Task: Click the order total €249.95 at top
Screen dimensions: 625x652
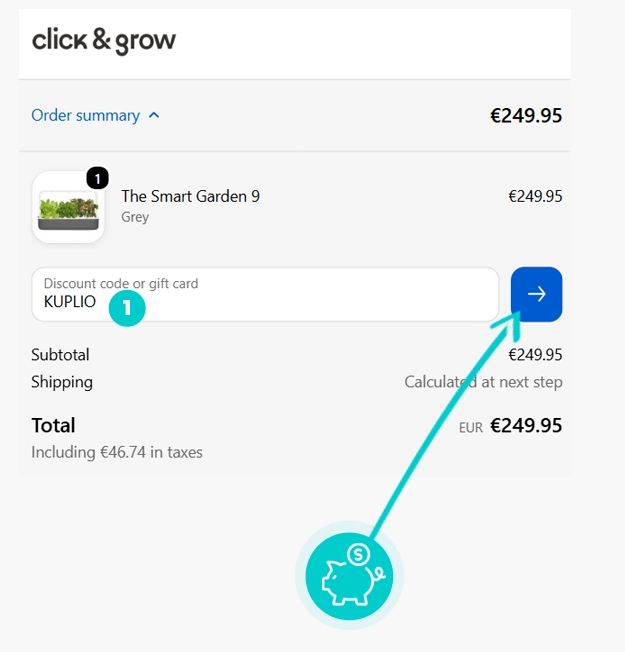Action: click(x=526, y=116)
